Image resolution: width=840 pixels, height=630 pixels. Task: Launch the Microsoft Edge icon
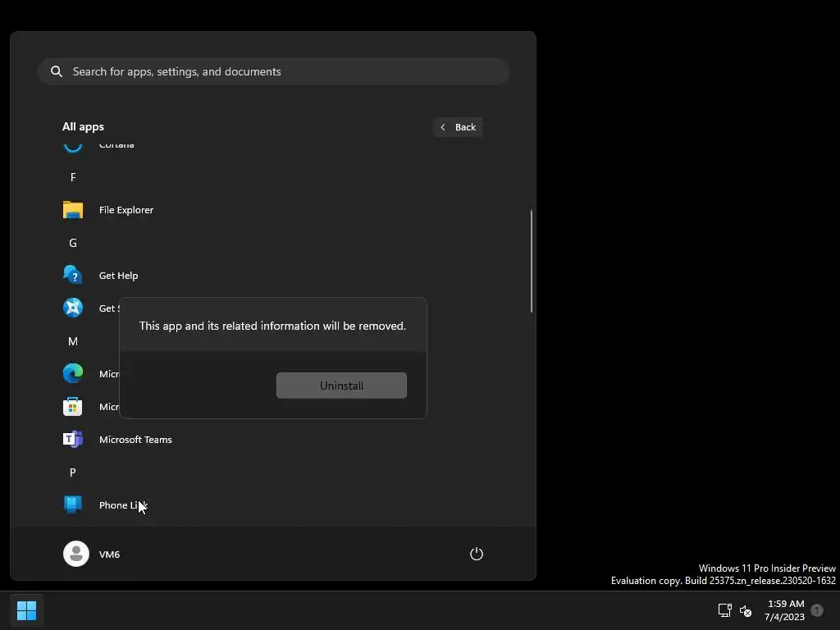point(73,373)
